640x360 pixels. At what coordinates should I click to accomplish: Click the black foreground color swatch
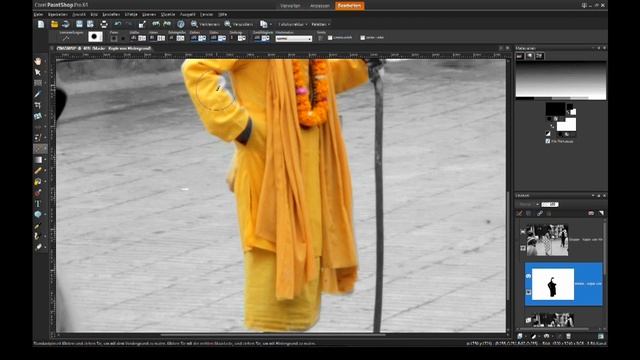(555, 109)
